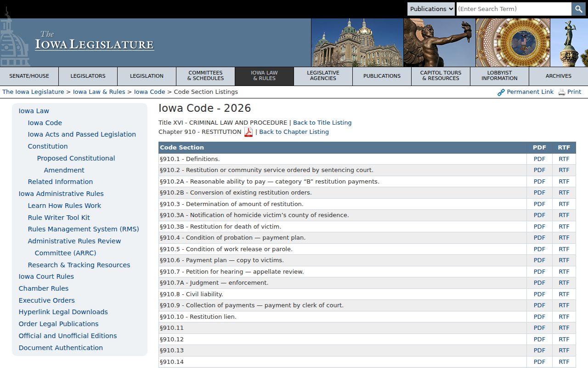The width and height of the screenshot is (588, 368).
Task: Open Iowa Administrative Rules link
Action: pos(61,194)
